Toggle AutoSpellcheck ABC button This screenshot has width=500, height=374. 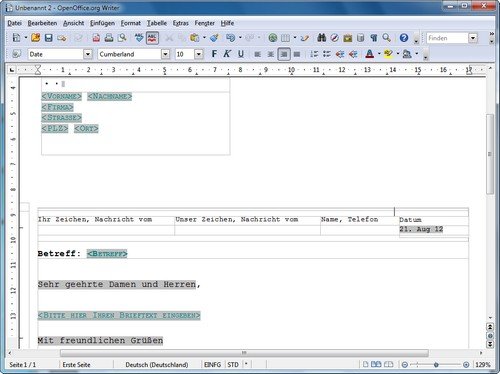tap(152, 38)
